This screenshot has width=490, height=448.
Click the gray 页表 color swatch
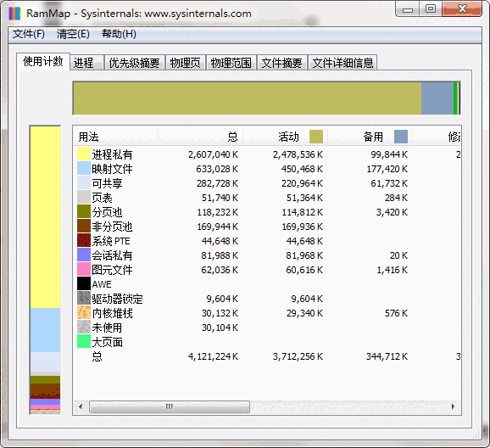pyautogui.click(x=84, y=197)
